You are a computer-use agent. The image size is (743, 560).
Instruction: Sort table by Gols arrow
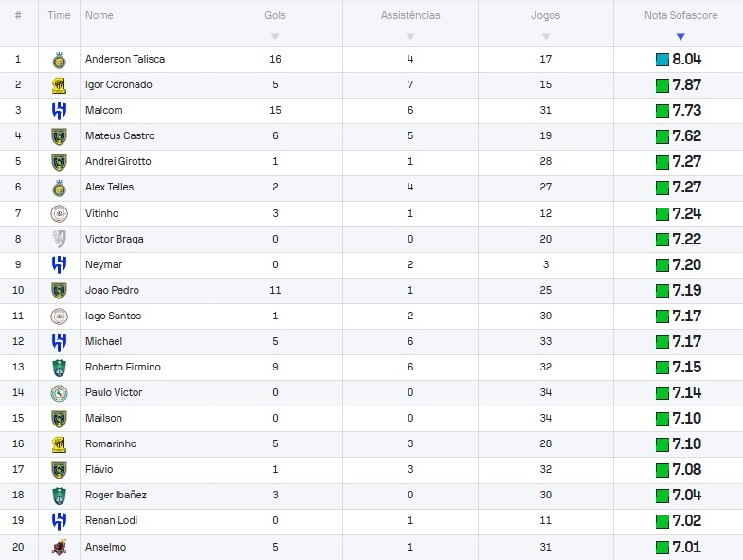click(275, 36)
